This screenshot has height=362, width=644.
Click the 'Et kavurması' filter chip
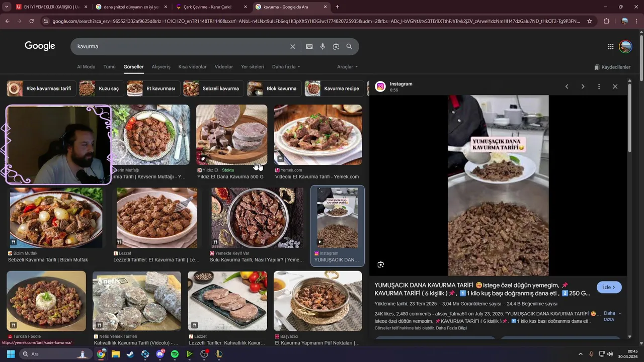tap(153, 88)
